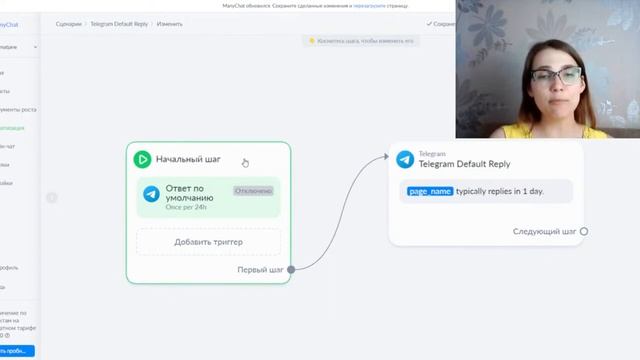640x360 pixels.
Task: Click the Начальный шаг title
Action: (x=188, y=159)
